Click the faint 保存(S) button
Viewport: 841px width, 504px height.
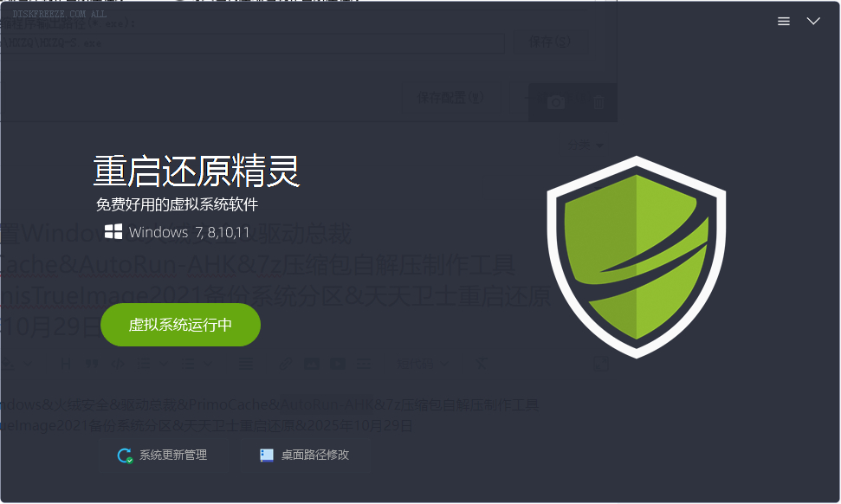550,42
